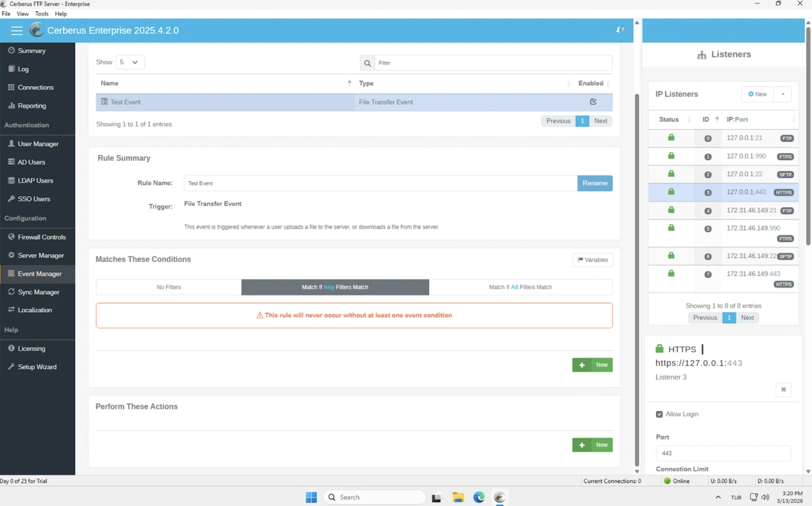The height and width of the screenshot is (506, 812).
Task: Click Previous in events pagination
Action: (558, 121)
